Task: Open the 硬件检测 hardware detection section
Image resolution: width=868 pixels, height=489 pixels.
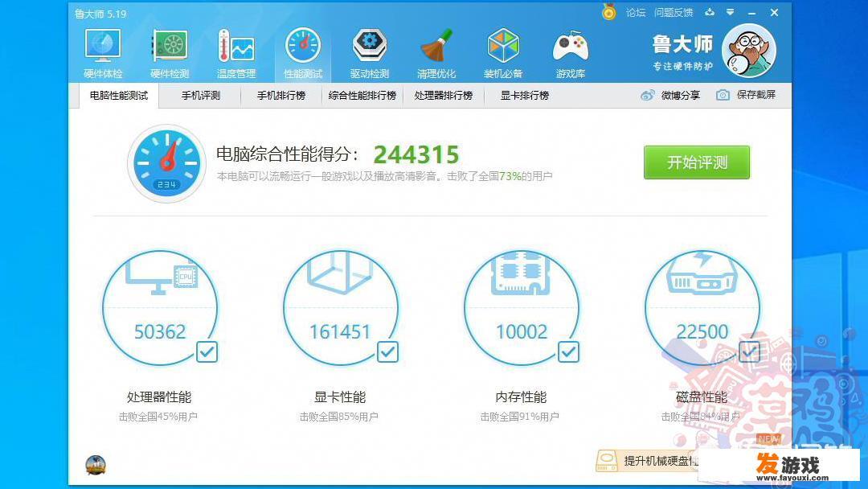Action: click(x=170, y=54)
